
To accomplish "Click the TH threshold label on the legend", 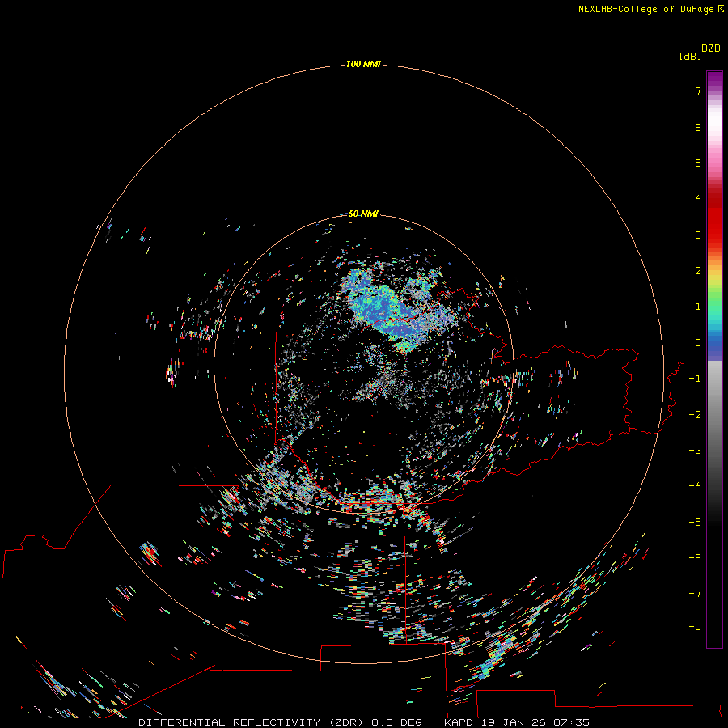I will point(695,630).
